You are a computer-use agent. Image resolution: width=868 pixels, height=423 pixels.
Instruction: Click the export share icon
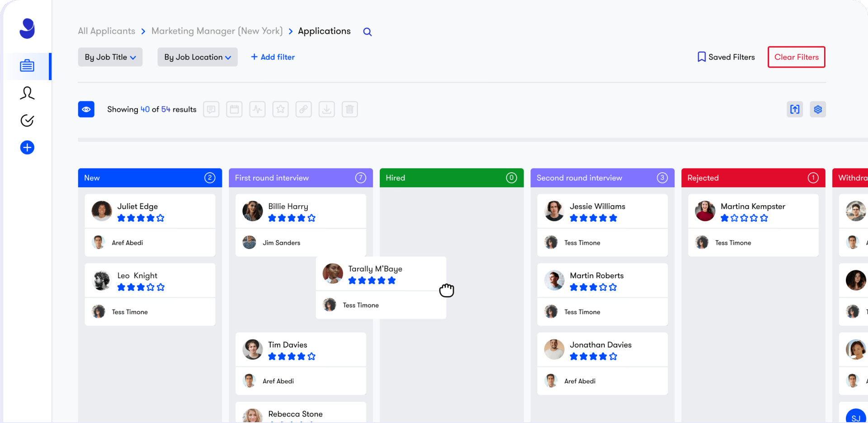(795, 109)
